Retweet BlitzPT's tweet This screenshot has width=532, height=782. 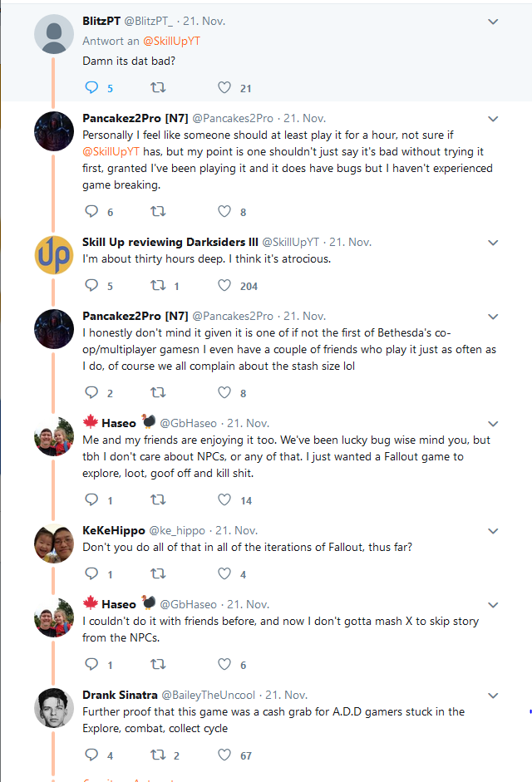tap(157, 88)
